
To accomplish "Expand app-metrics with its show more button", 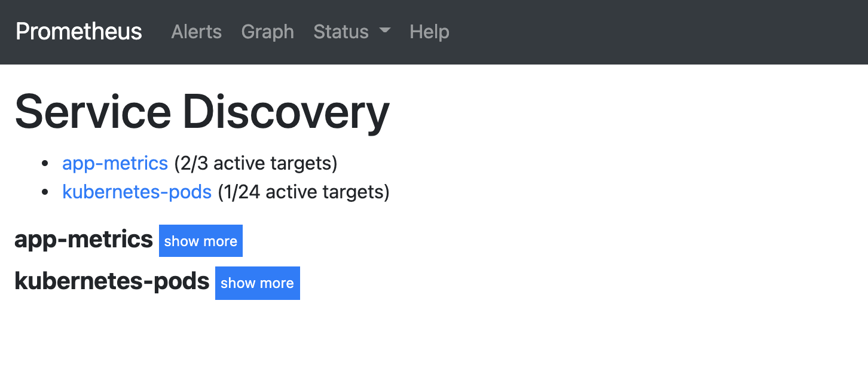I will (x=201, y=241).
